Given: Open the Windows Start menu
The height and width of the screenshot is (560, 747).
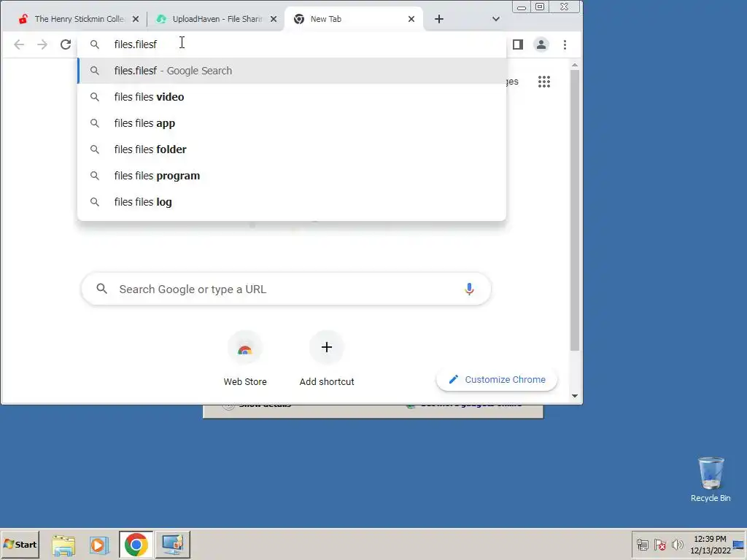Looking at the screenshot, I should [20, 544].
